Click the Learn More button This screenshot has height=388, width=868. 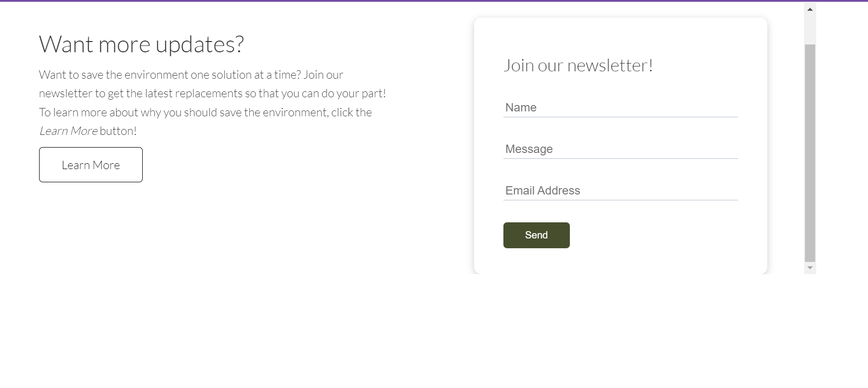[x=91, y=165]
